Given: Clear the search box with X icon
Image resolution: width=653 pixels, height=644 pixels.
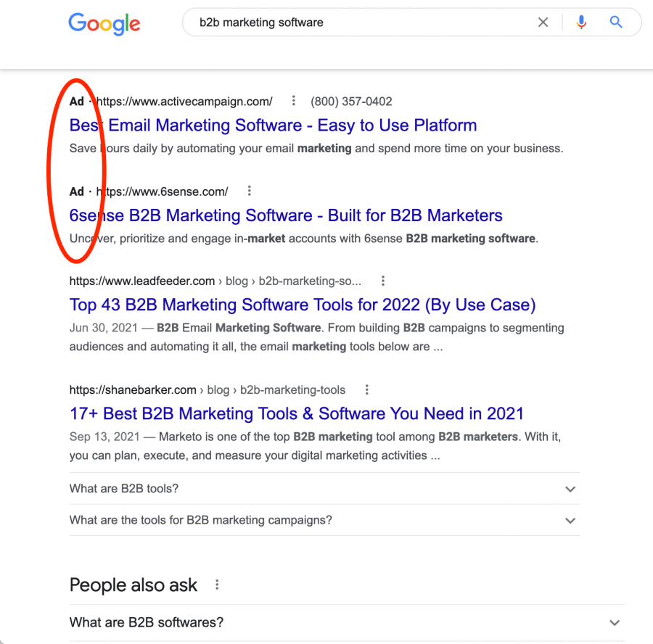Looking at the screenshot, I should pos(543,22).
